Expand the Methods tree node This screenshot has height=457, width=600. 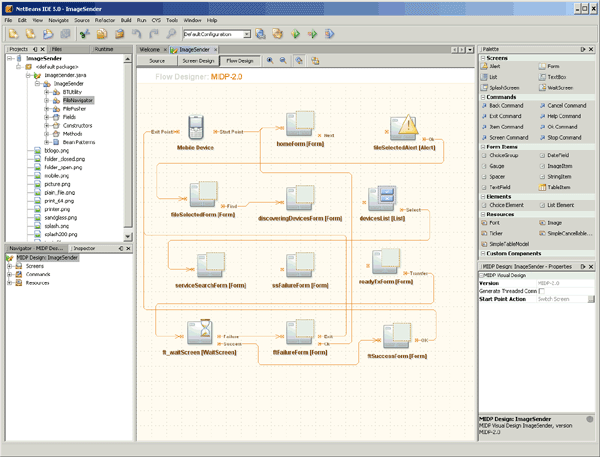(46, 134)
